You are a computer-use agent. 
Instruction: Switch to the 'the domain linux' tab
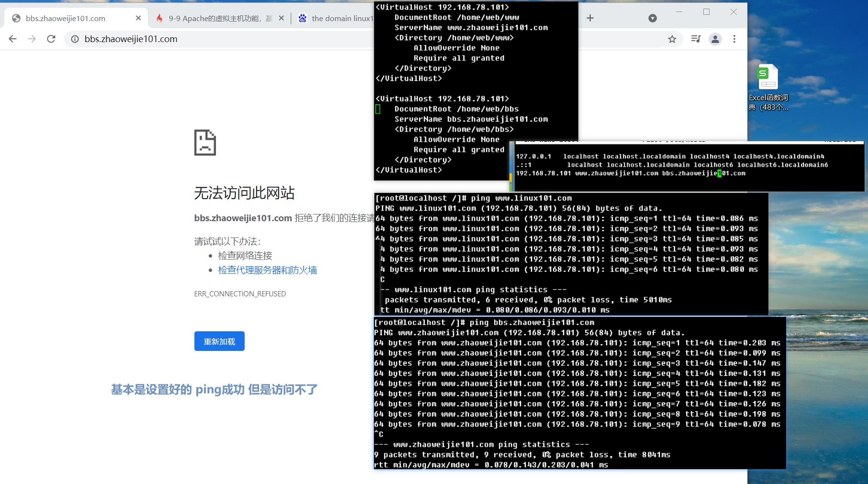[x=335, y=18]
